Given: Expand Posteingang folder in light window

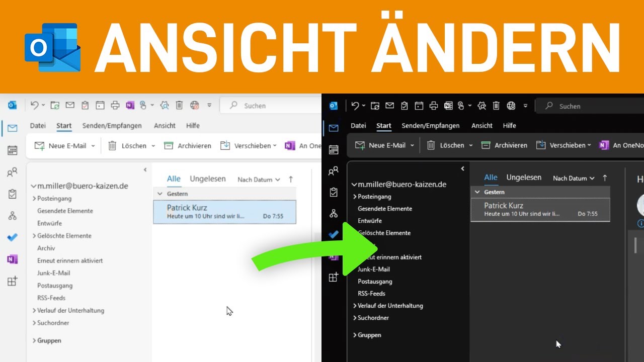Looking at the screenshot, I should tap(34, 199).
